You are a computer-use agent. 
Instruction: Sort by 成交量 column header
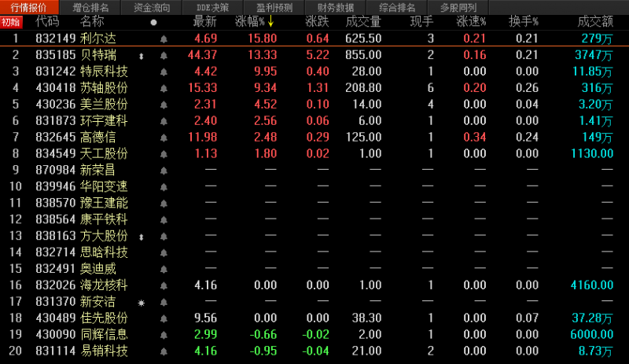click(x=363, y=22)
